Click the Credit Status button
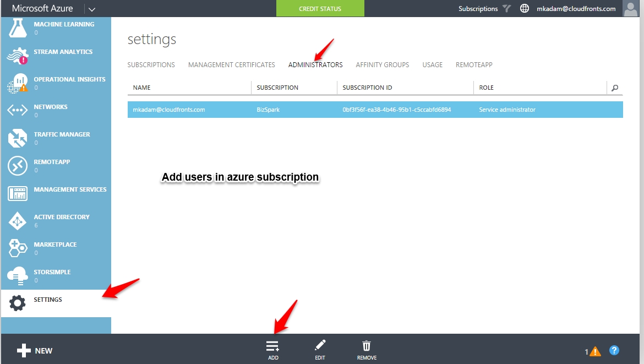 pos(320,9)
